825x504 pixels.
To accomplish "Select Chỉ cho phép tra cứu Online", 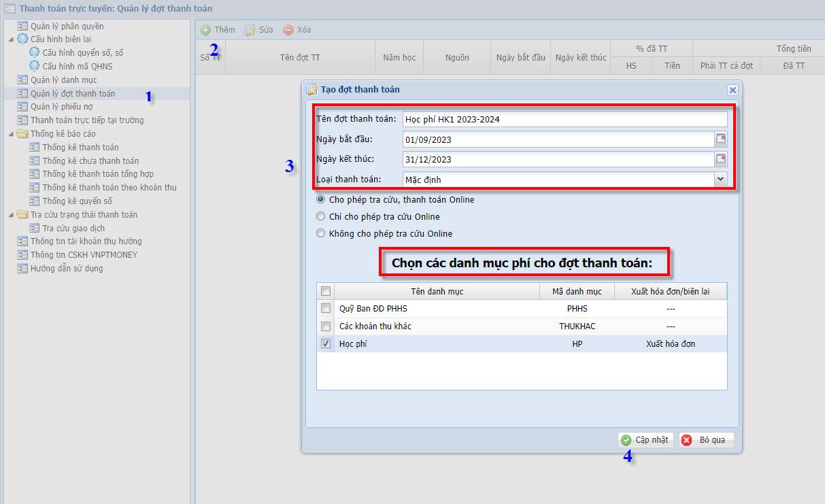I will pos(321,217).
